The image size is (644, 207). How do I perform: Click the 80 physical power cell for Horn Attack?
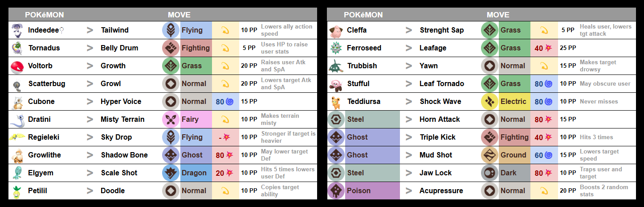pos(544,120)
